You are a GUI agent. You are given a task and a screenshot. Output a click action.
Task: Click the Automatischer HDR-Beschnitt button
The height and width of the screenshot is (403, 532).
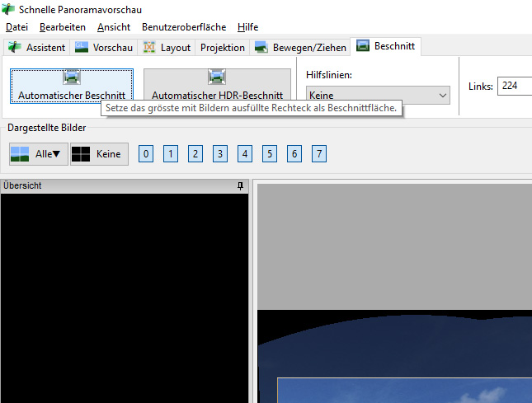point(217,86)
